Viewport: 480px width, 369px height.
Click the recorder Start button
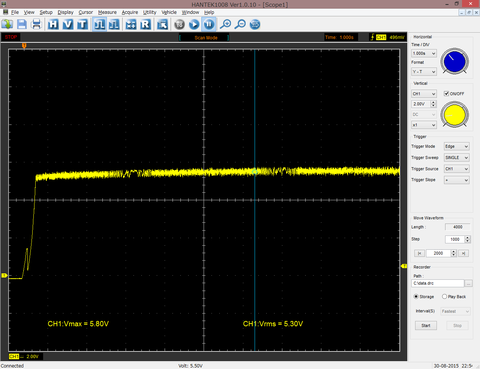click(426, 325)
